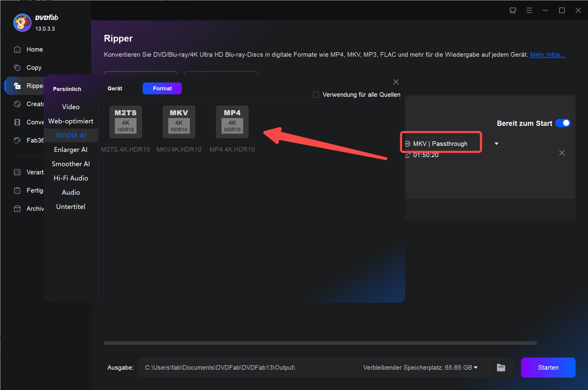Click the skin/theme icon in title bar
This screenshot has height=390, width=588.
point(513,11)
